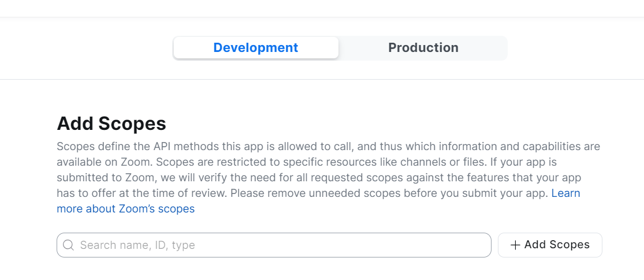
Task: Click the magnifying glass search icon
Action: click(68, 245)
